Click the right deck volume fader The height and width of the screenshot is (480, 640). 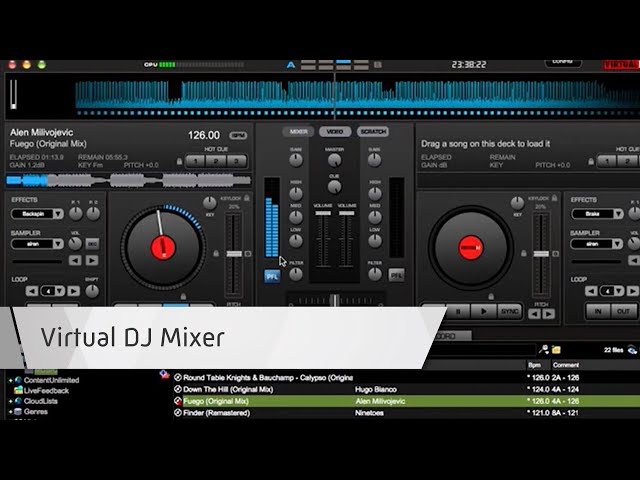(x=347, y=213)
